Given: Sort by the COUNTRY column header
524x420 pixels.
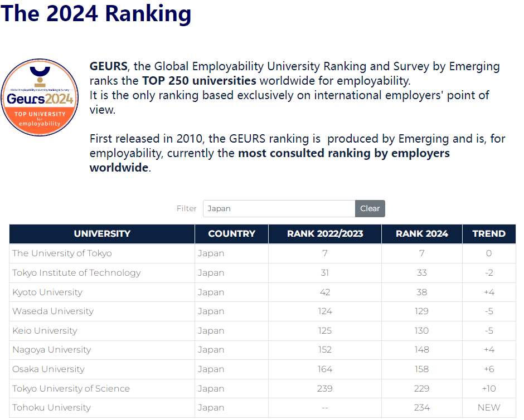Looking at the screenshot, I should [231, 234].
